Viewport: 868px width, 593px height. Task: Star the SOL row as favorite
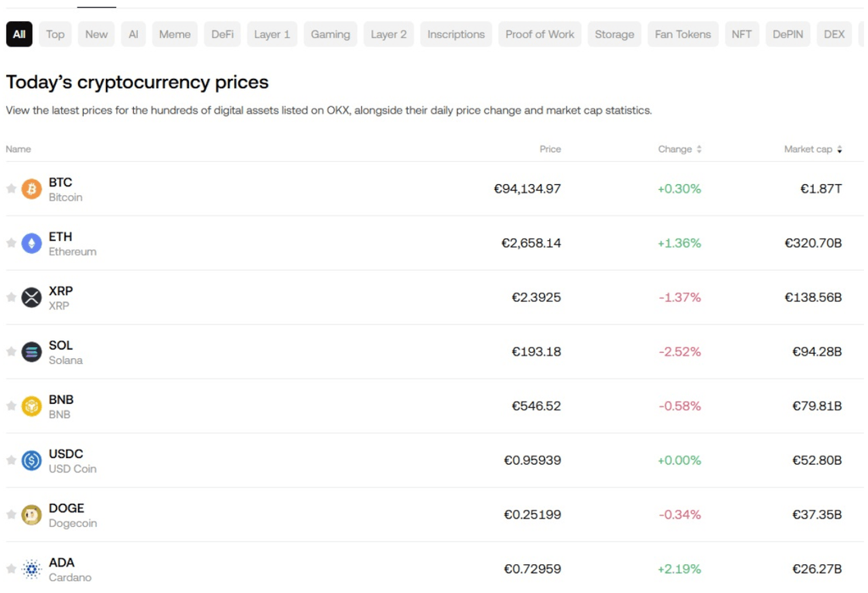click(11, 351)
